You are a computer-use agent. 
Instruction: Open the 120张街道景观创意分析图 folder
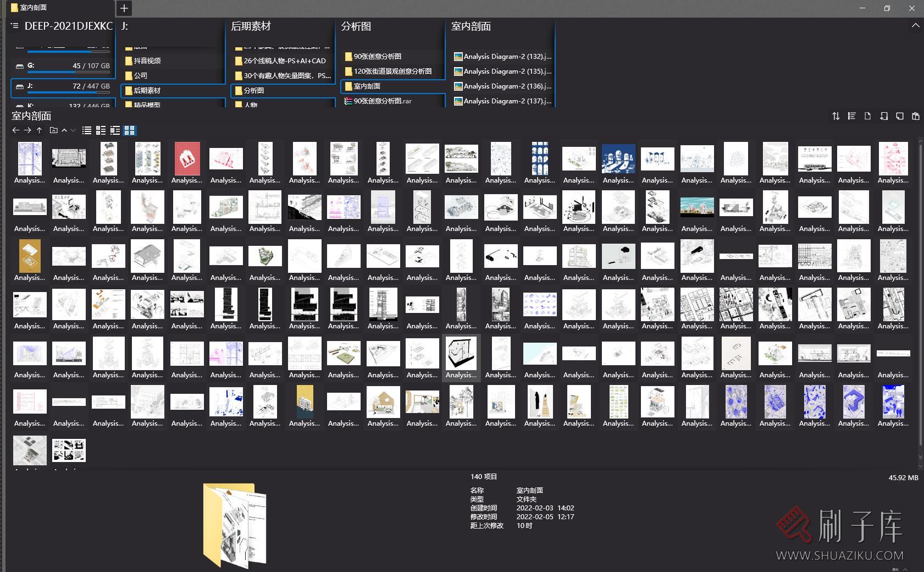(392, 71)
